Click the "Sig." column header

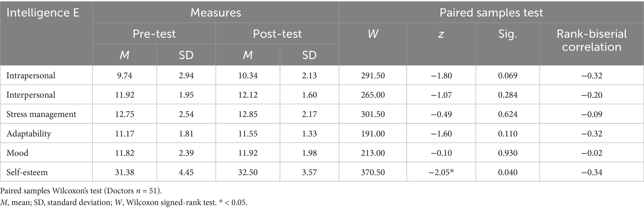pyautogui.click(x=508, y=34)
